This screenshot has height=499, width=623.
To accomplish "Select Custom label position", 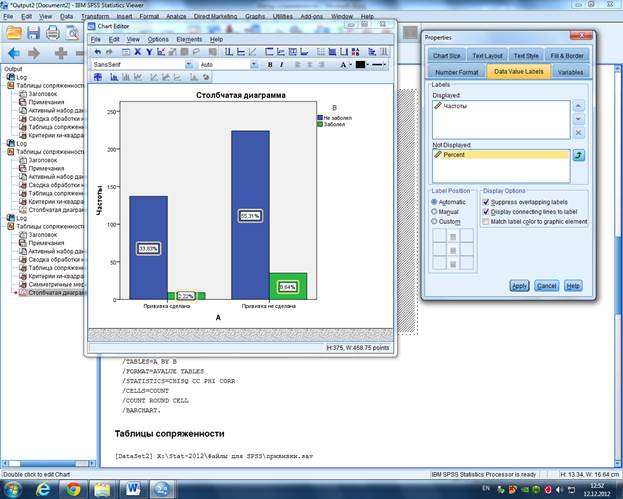I will coord(434,221).
